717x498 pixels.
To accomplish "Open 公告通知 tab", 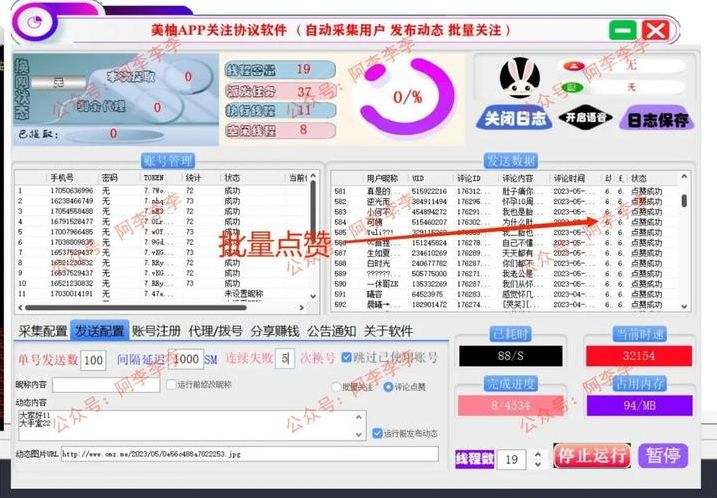I will click(332, 331).
